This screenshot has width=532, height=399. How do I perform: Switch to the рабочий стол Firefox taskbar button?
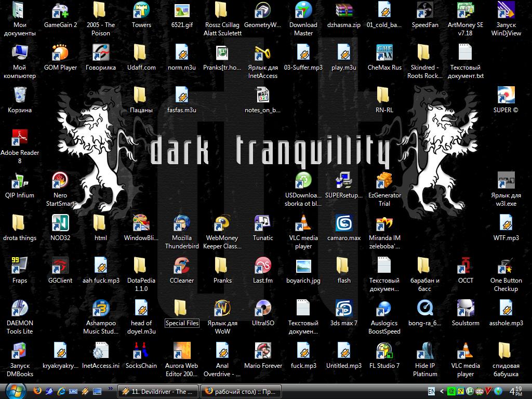[241, 392]
